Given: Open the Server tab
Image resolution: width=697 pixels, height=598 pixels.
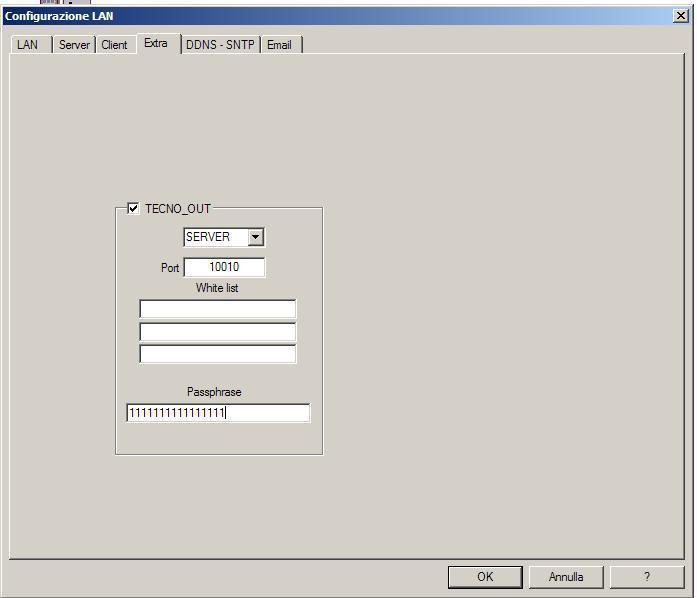Looking at the screenshot, I should tap(74, 45).
